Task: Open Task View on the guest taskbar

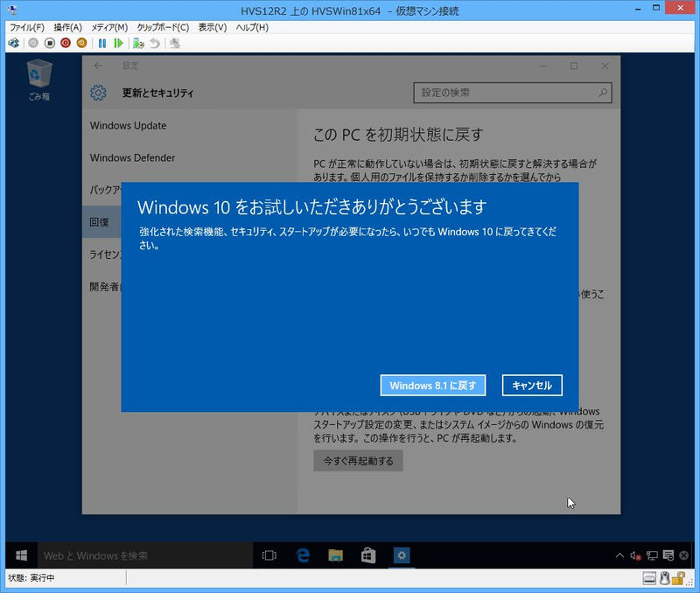Action: pyautogui.click(x=269, y=555)
